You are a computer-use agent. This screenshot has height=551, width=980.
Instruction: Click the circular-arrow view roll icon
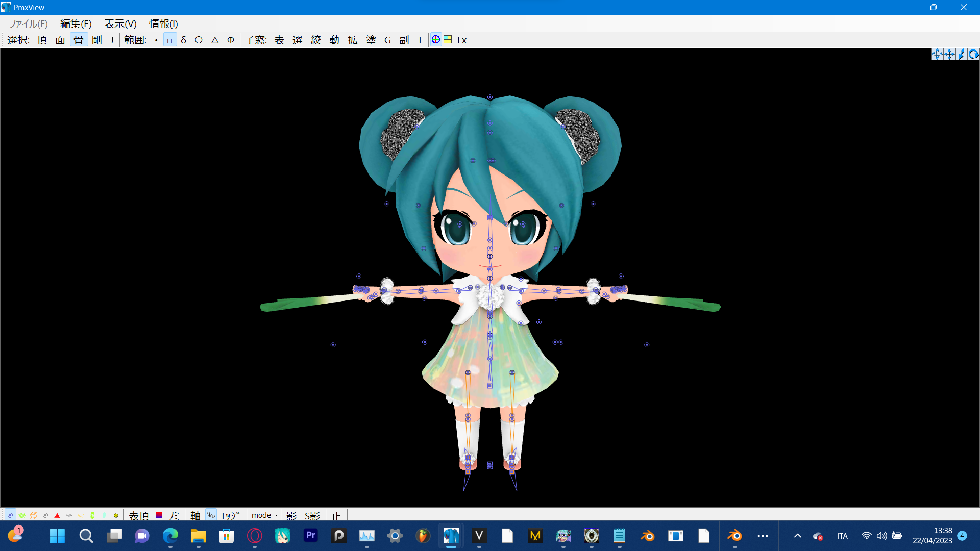click(973, 54)
